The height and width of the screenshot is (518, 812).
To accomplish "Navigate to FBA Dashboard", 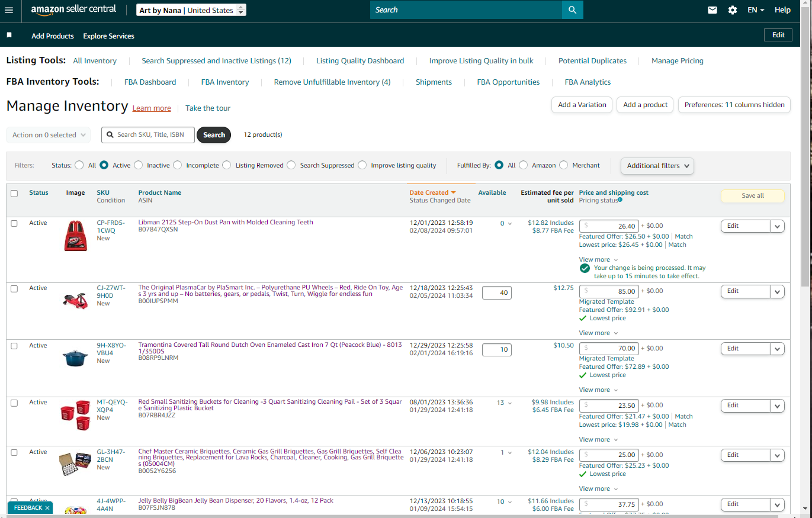I will pos(150,82).
